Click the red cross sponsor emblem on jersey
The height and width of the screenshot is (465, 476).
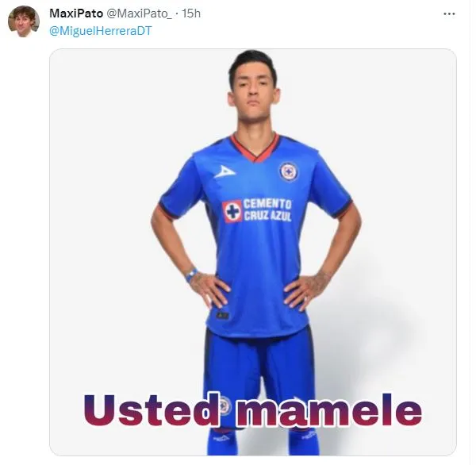[x=232, y=210]
